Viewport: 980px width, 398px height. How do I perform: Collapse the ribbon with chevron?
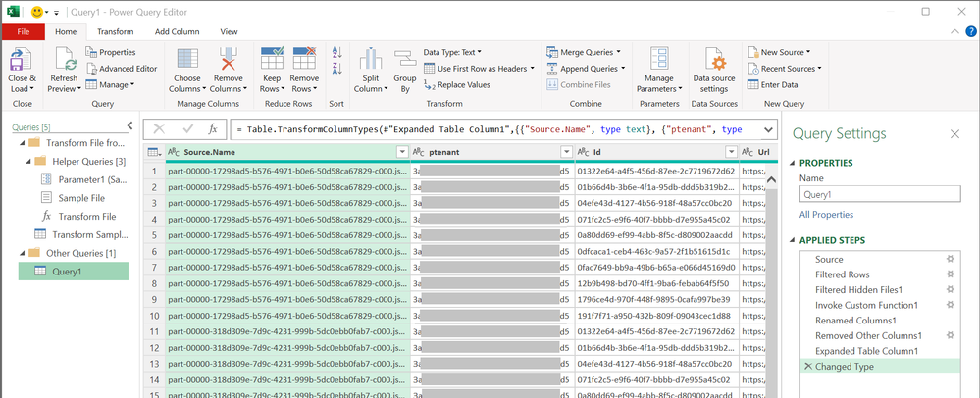[x=954, y=32]
